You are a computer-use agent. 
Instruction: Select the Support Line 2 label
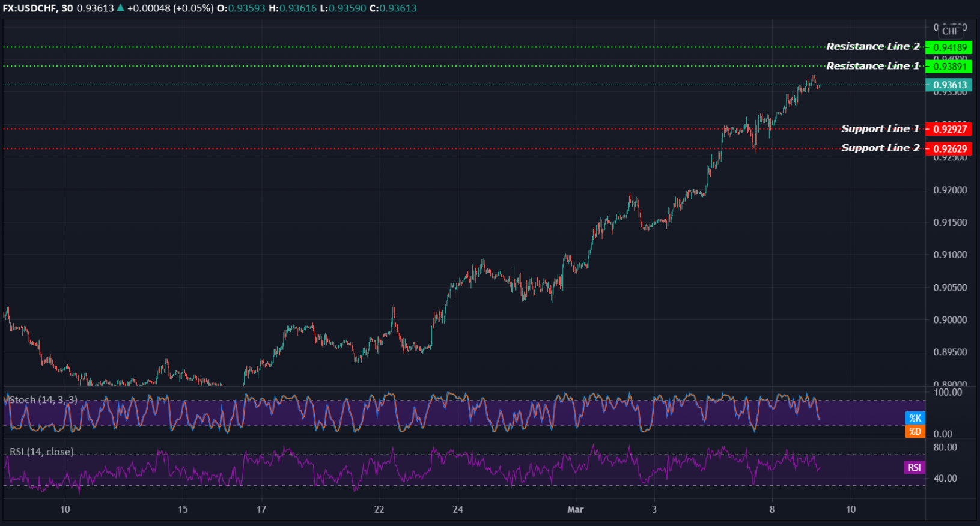pos(880,148)
